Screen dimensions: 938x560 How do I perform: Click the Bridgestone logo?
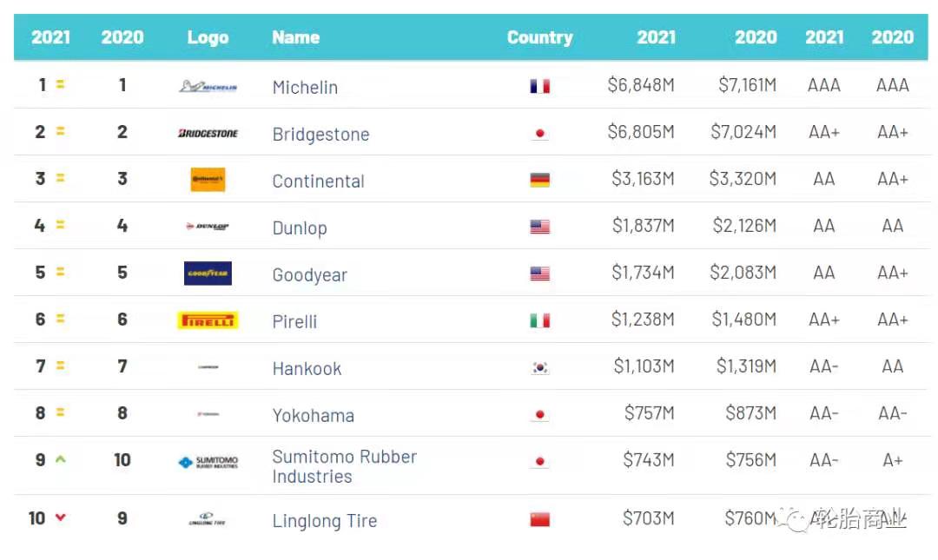208,133
